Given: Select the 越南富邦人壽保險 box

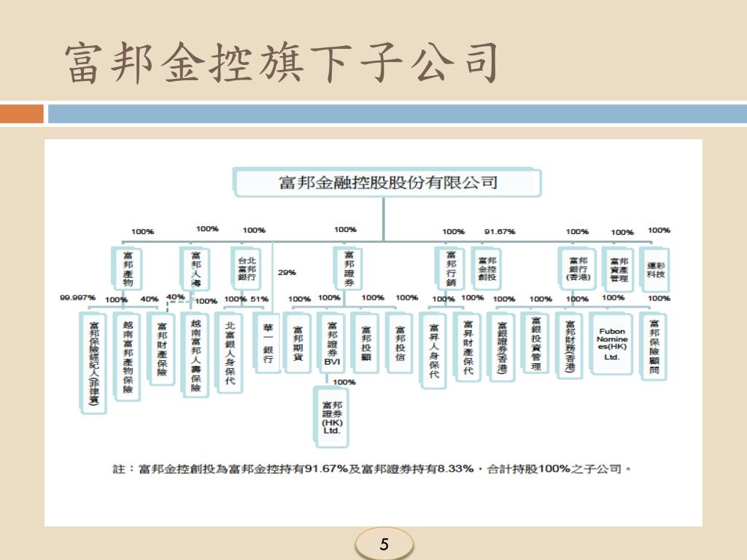Looking at the screenshot, I should [196, 355].
